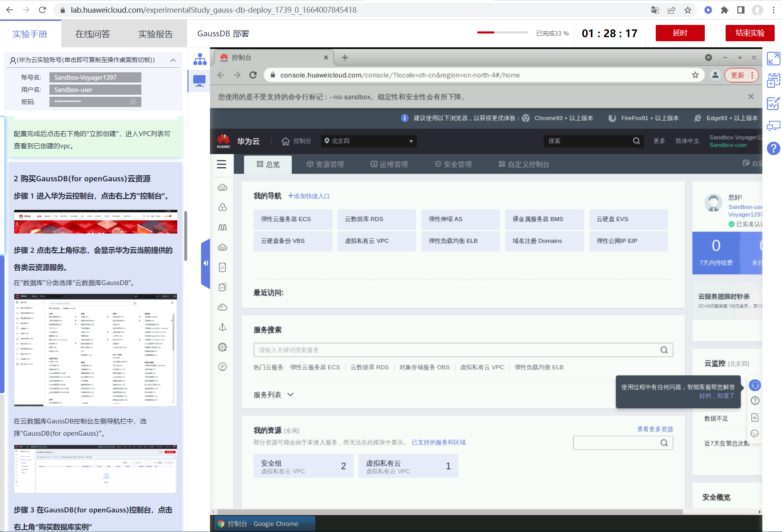Open 弹性公网IP EIP shortcut tile
Screen dimensions: 782x532
tap(628, 241)
